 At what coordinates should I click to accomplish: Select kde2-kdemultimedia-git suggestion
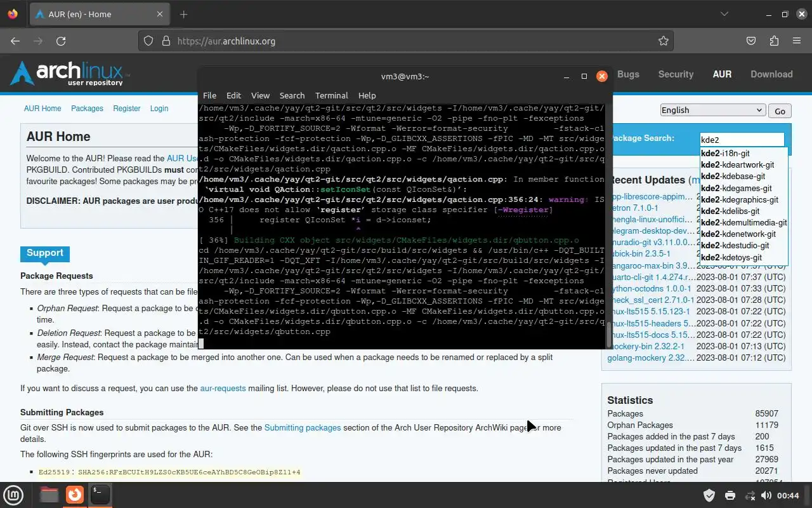[743, 222]
